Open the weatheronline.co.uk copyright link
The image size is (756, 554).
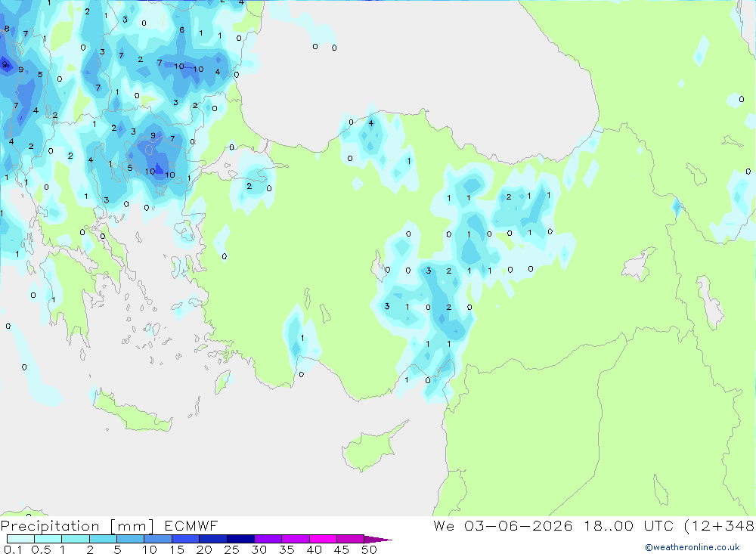(692, 547)
